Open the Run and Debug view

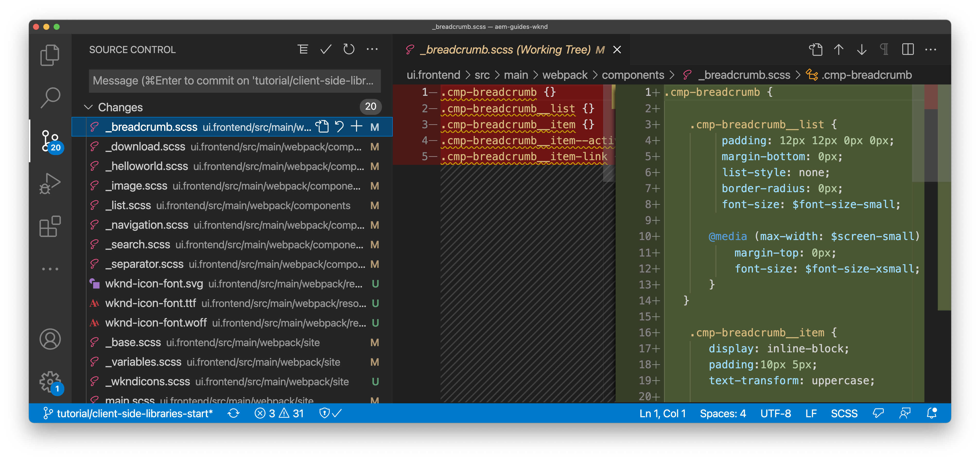(50, 184)
